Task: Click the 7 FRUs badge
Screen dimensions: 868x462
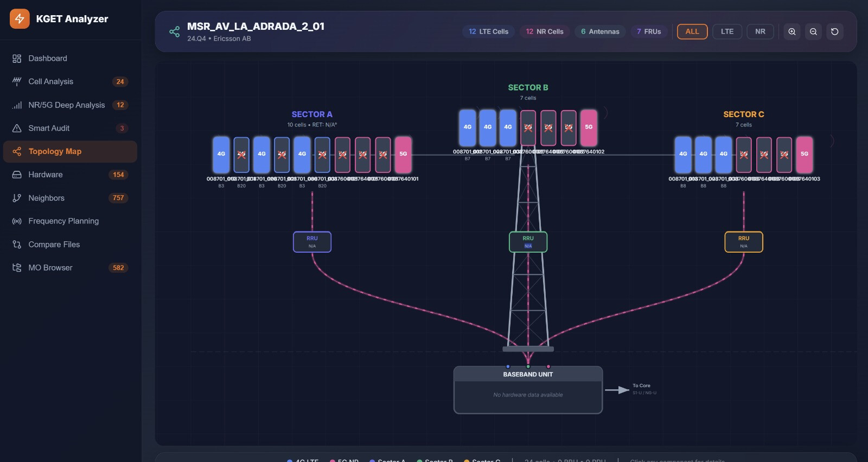Action: coord(649,31)
